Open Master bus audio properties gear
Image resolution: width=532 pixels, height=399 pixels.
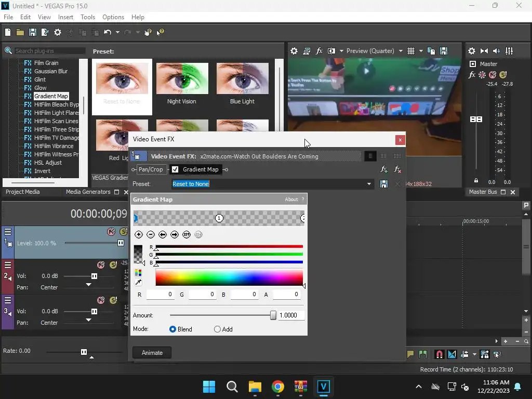pos(472,51)
